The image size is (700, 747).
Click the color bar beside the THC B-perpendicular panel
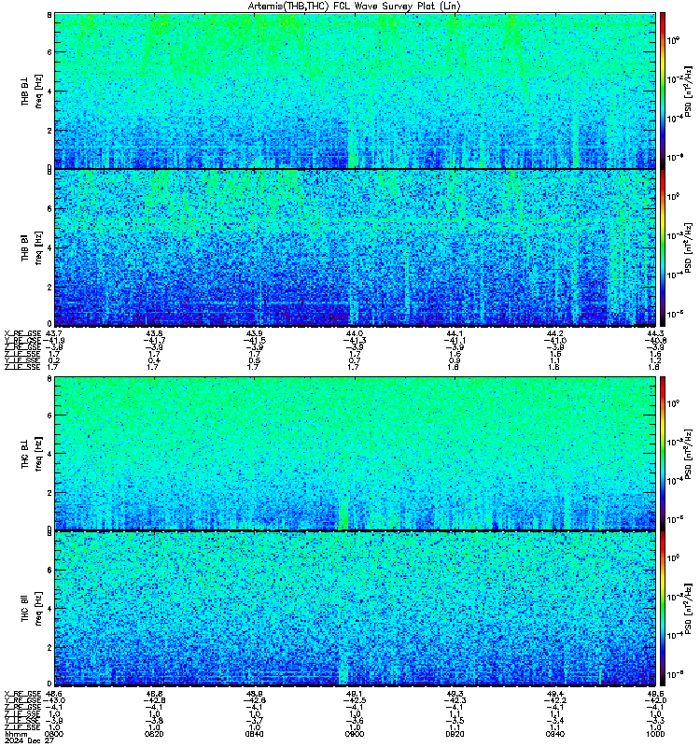pyautogui.click(x=663, y=453)
